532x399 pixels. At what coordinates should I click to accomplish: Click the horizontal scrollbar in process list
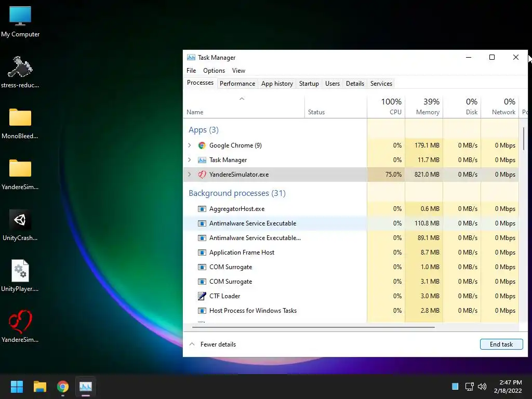click(313, 327)
